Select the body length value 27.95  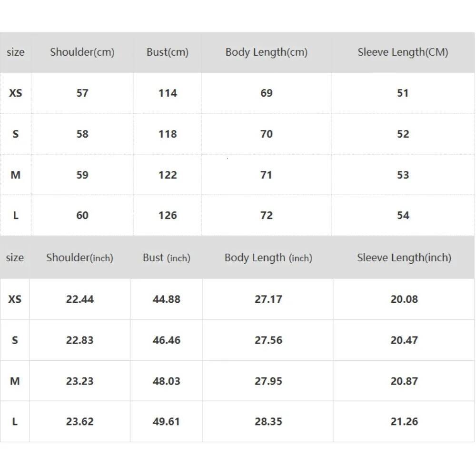pos(268,381)
